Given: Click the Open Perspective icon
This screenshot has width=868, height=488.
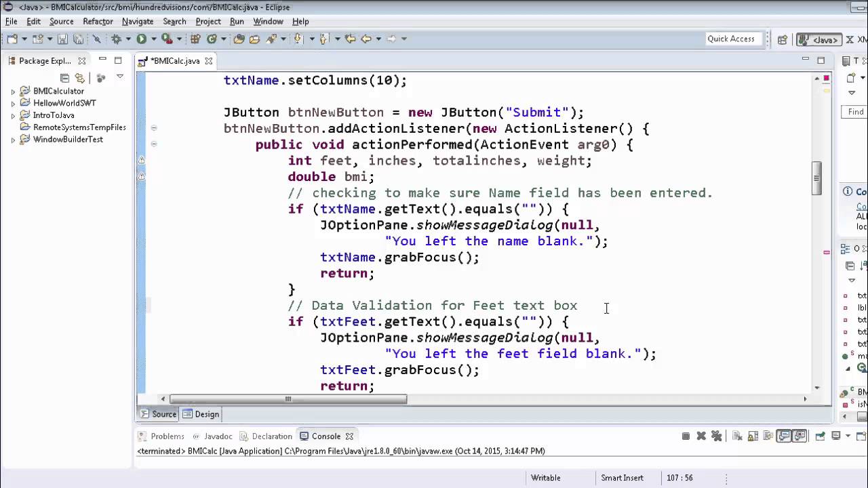Looking at the screenshot, I should [782, 39].
